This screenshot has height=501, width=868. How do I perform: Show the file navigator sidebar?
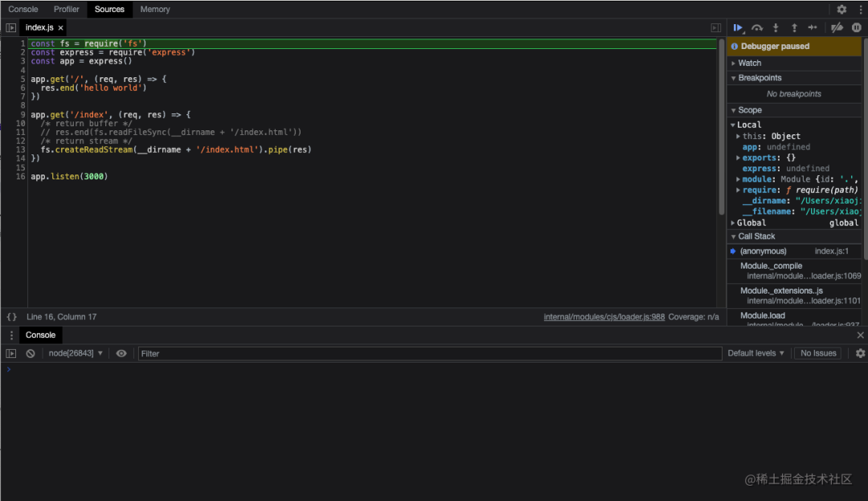(x=10, y=27)
